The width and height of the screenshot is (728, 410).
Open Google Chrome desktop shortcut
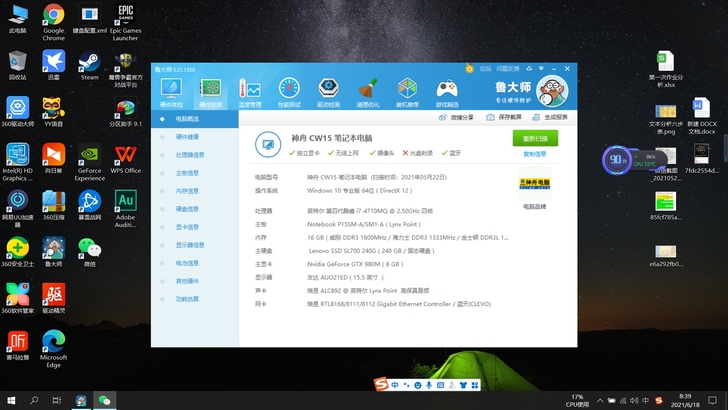[x=53, y=22]
